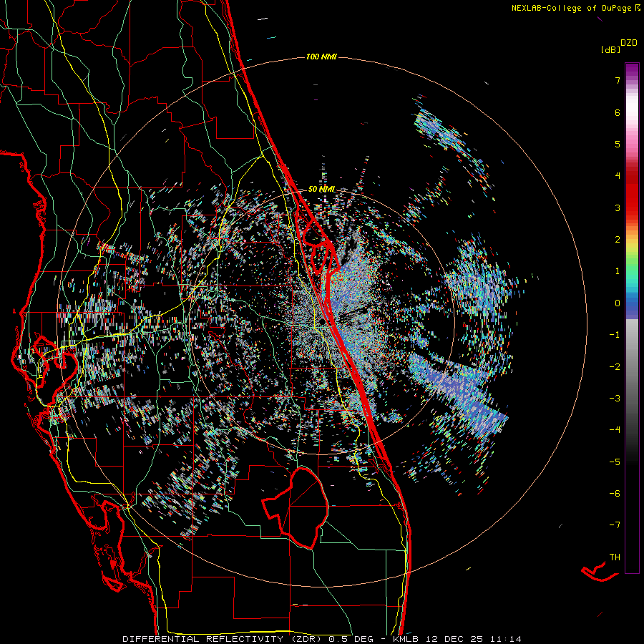Click the 4 value on color scale
This screenshot has width=644, height=644.
coord(618,176)
